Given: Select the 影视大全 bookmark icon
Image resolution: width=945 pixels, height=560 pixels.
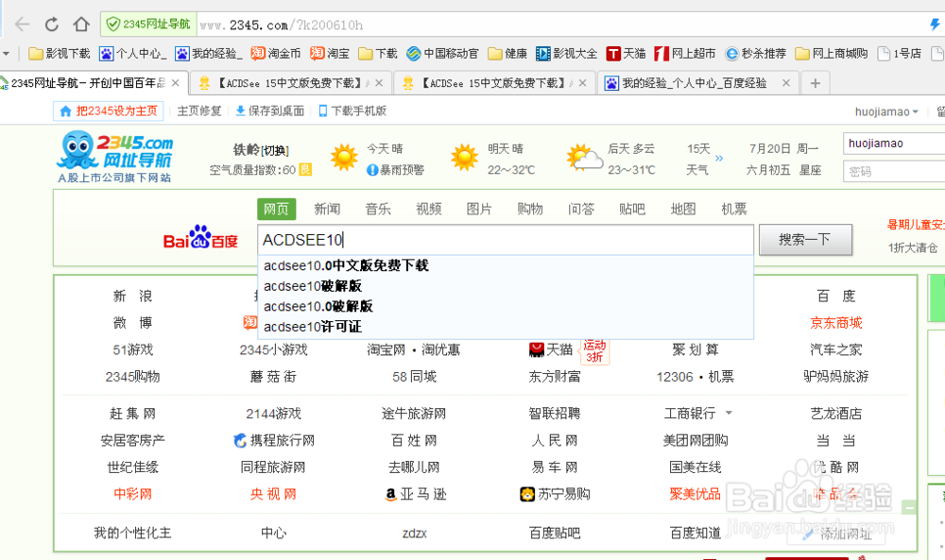Looking at the screenshot, I should pyautogui.click(x=541, y=54).
